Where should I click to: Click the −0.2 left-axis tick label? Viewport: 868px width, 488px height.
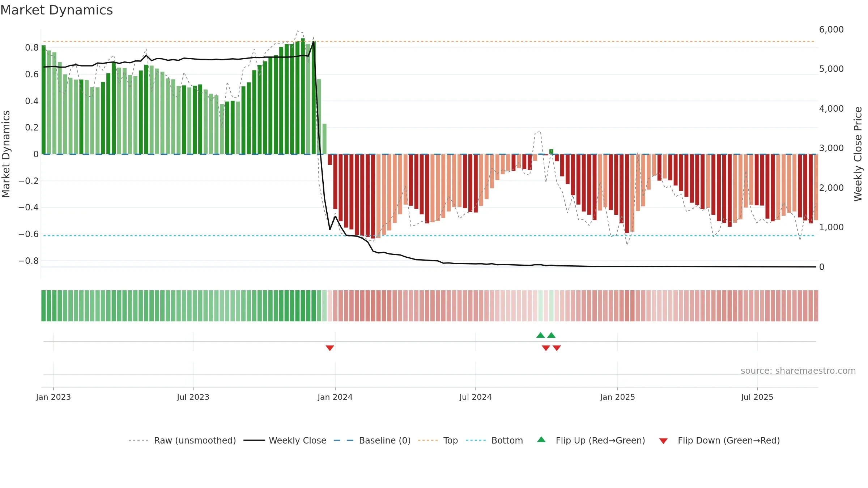29,181
